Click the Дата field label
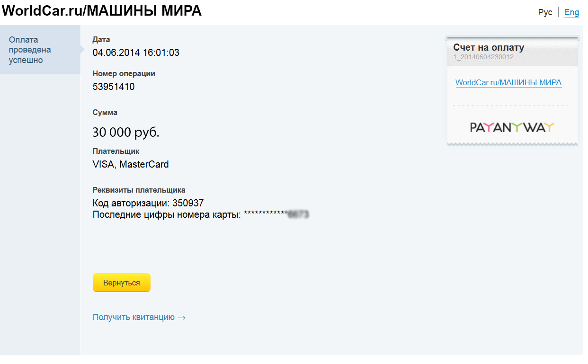The image size is (588, 364). (x=101, y=40)
